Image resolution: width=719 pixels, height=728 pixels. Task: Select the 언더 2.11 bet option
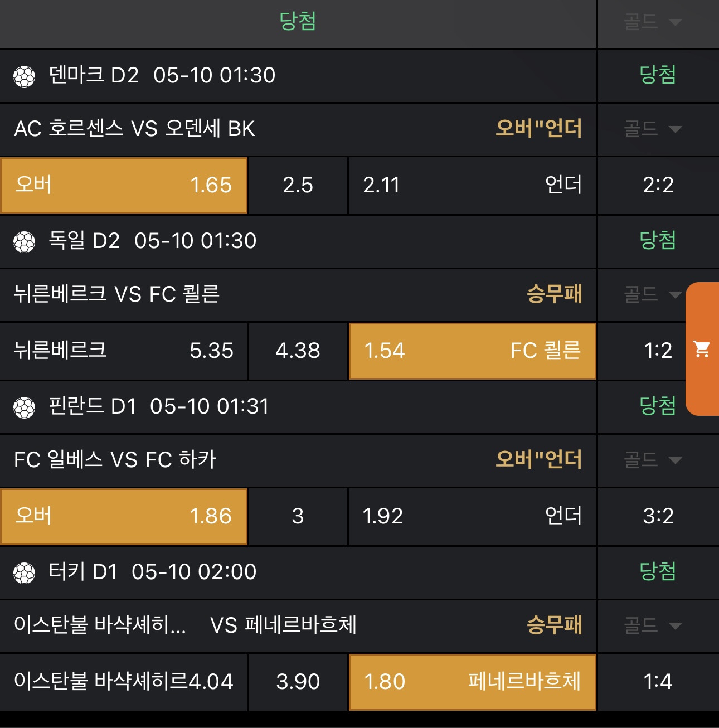click(x=472, y=186)
